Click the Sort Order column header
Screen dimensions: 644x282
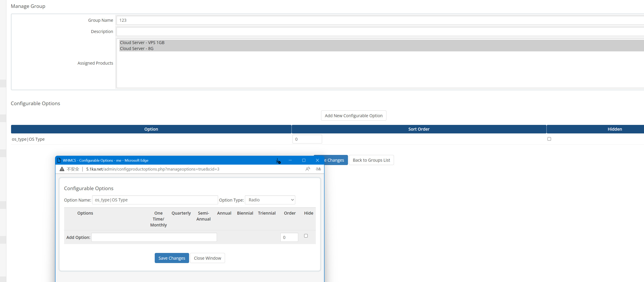coord(419,129)
